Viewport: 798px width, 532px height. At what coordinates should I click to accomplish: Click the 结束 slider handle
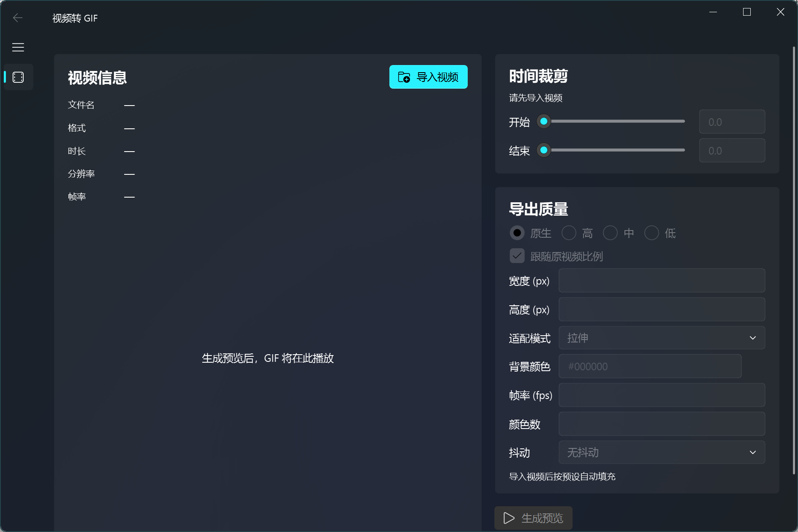click(x=544, y=150)
